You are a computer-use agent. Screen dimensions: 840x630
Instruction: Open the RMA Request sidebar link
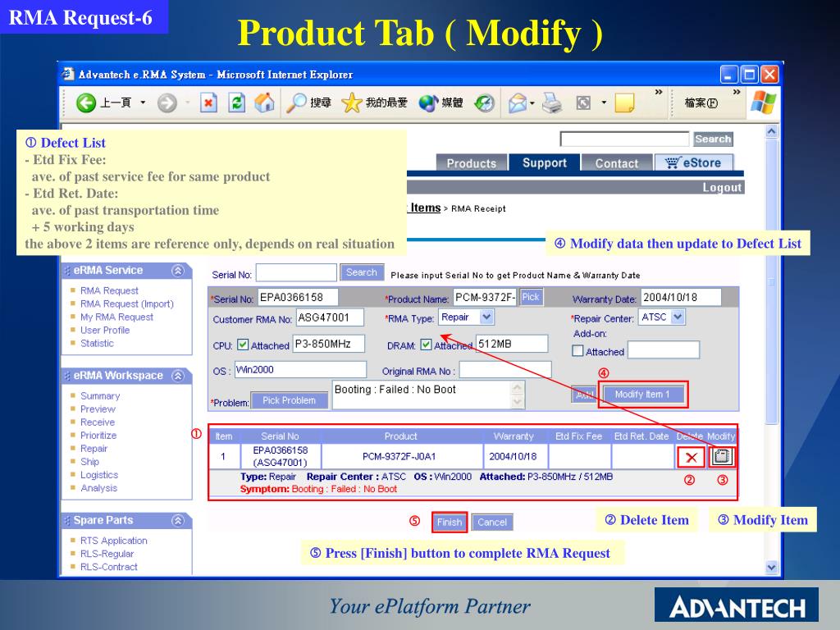click(x=109, y=290)
